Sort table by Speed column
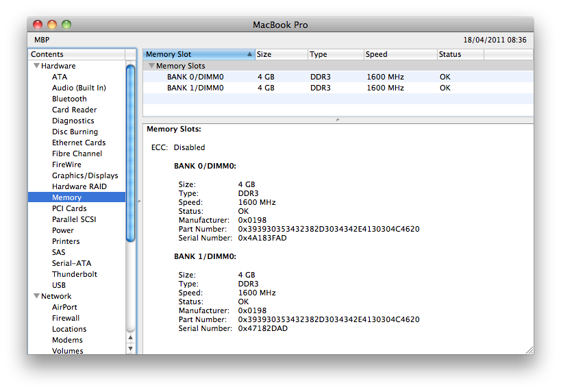561x392 pixels. coord(400,54)
